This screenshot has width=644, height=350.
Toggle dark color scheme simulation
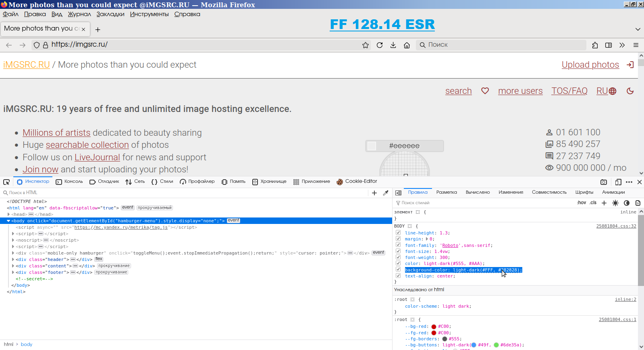pos(627,203)
